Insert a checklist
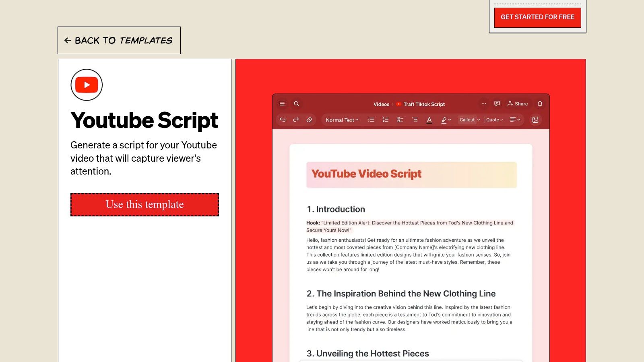 (400, 120)
